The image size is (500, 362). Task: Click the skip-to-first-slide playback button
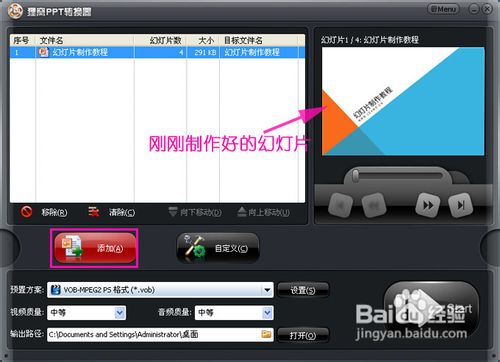click(x=341, y=205)
